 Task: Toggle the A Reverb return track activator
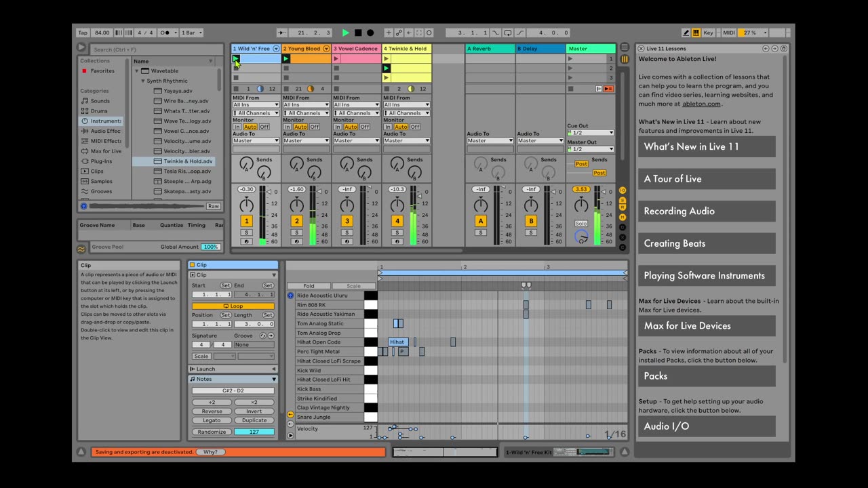pyautogui.click(x=481, y=221)
